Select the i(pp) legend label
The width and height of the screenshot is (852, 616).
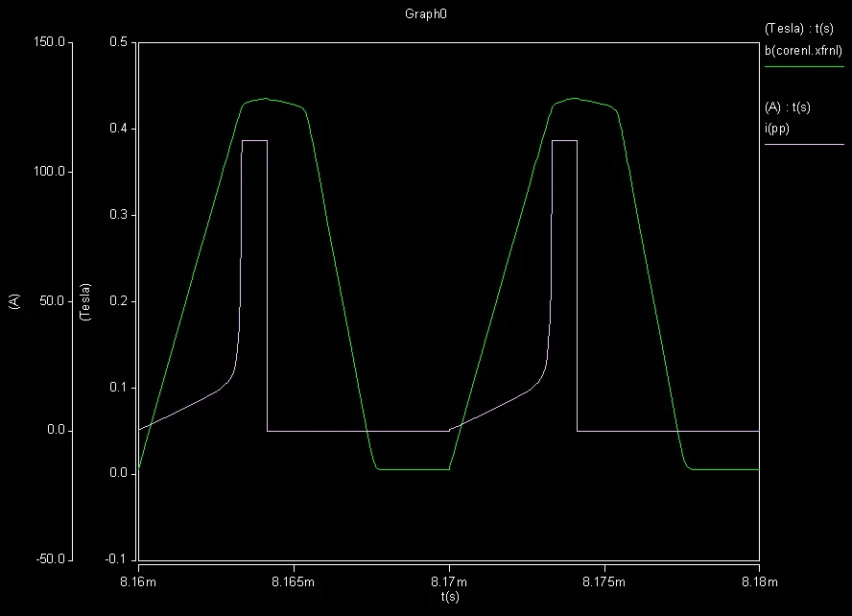click(776, 129)
